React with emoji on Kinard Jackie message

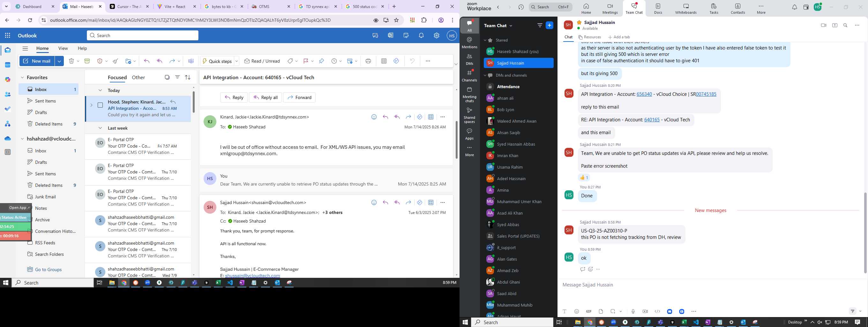point(374,117)
